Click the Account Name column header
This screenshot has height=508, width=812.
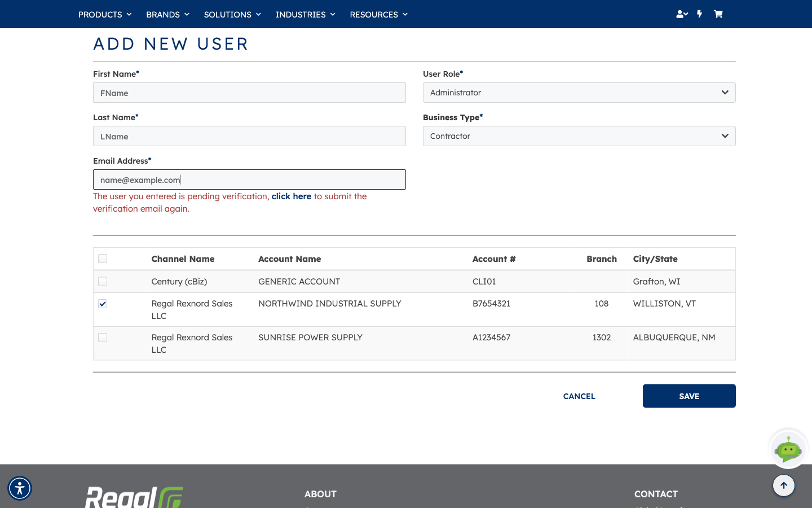pos(290,259)
